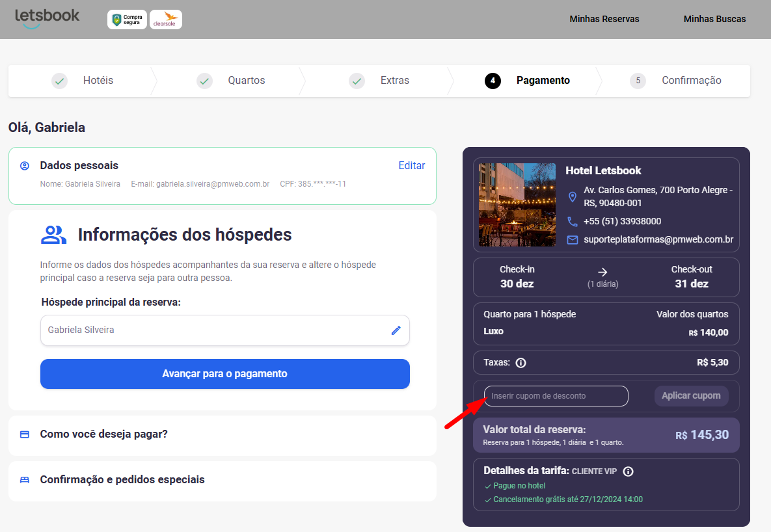Click the Cancelamento grátis checkmark

488,500
